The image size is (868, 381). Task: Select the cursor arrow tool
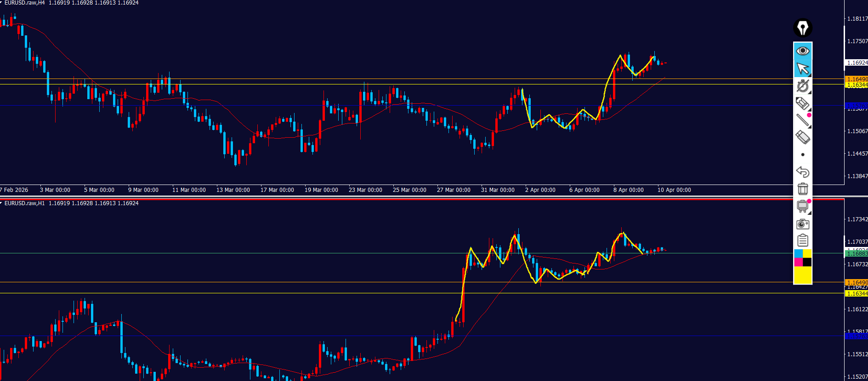803,68
